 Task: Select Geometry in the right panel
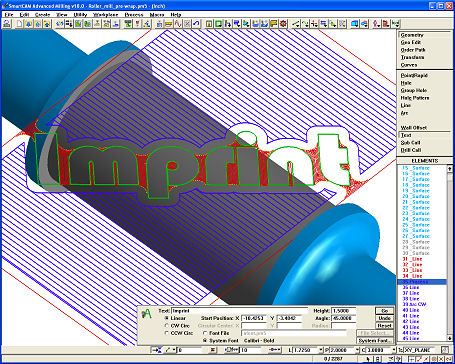pos(412,35)
